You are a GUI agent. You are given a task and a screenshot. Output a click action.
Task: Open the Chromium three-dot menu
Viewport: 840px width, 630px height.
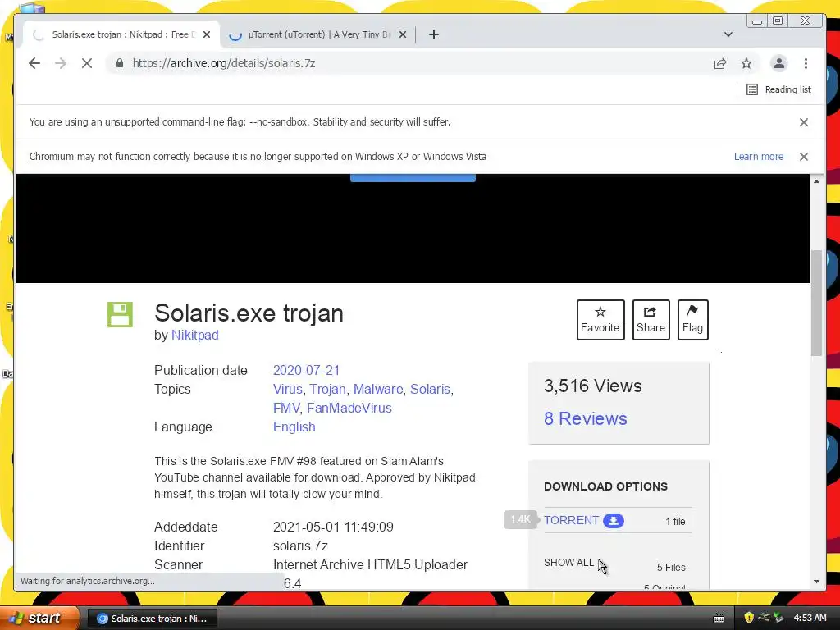[806, 63]
